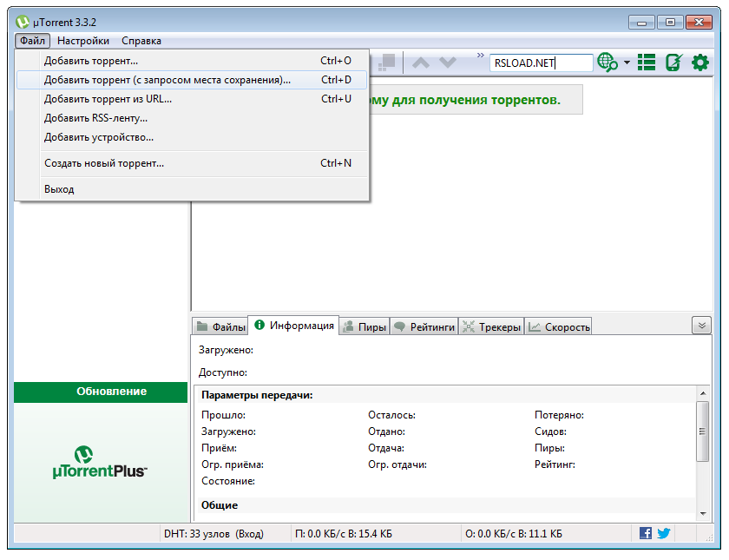Click the RSLOAD.NET search field

coord(542,63)
